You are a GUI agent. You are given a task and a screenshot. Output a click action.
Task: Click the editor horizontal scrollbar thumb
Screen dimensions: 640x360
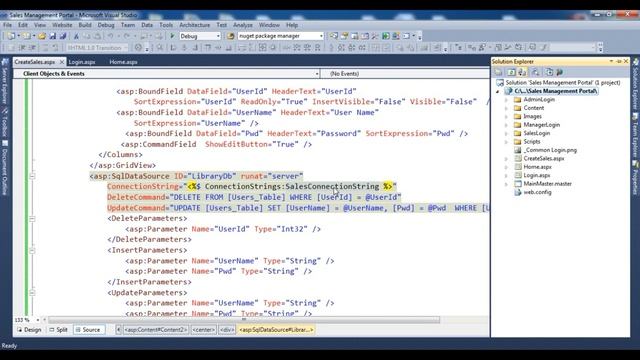[244, 320]
